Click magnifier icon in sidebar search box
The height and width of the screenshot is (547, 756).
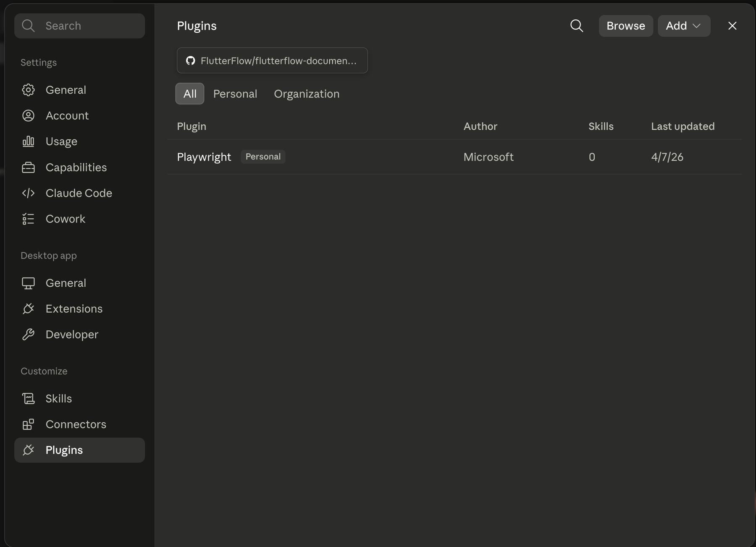pos(28,26)
